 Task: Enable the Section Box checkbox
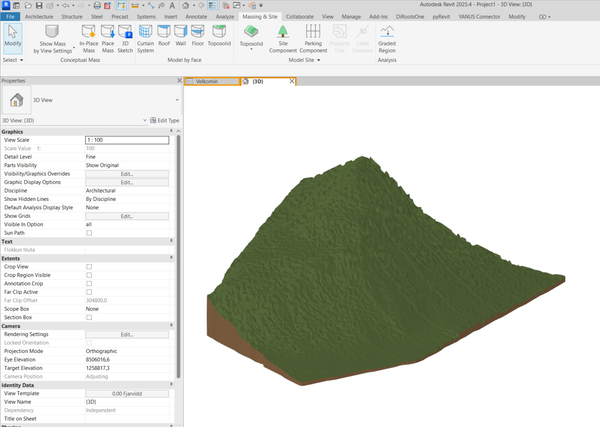(x=89, y=317)
